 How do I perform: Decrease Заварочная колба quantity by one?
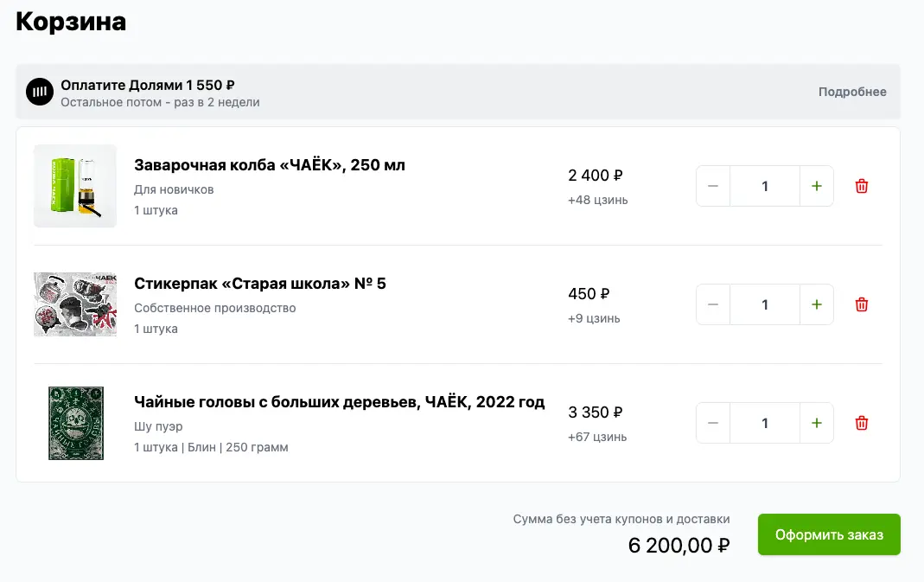pyautogui.click(x=712, y=185)
